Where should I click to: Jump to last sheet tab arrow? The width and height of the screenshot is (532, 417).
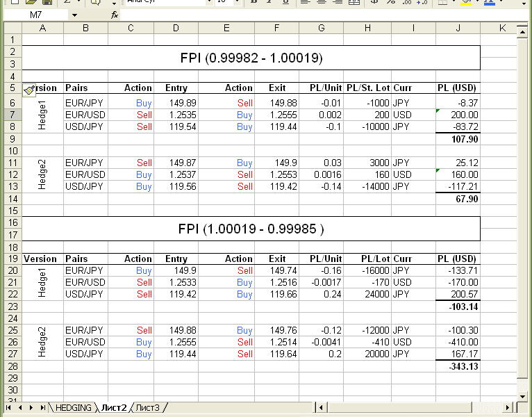[x=43, y=407]
